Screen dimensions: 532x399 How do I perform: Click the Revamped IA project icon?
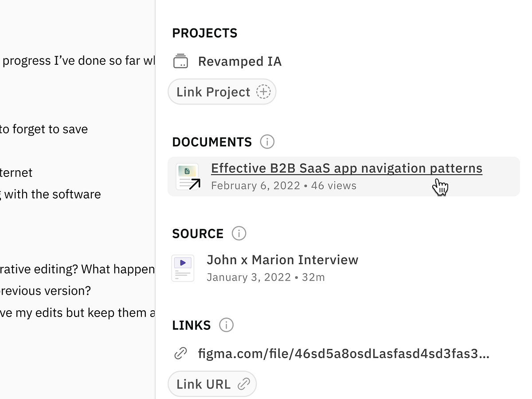180,61
